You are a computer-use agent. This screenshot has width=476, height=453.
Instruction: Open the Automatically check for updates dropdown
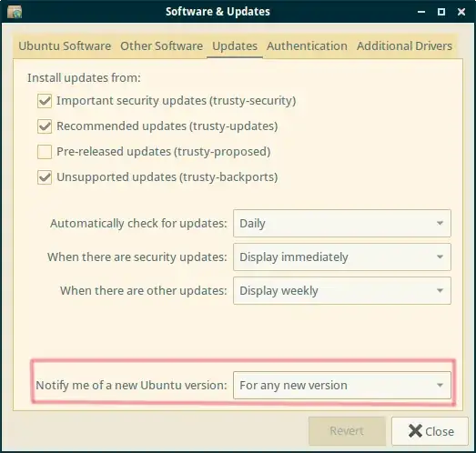[x=342, y=223]
